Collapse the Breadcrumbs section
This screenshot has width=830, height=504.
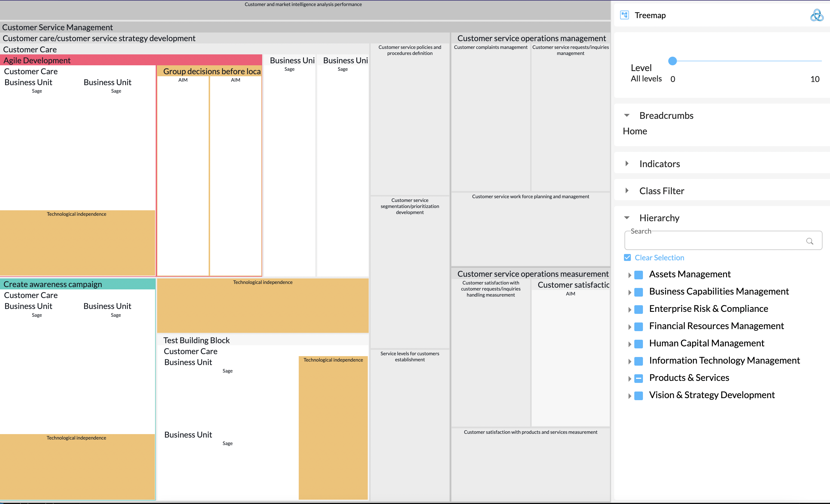point(627,115)
